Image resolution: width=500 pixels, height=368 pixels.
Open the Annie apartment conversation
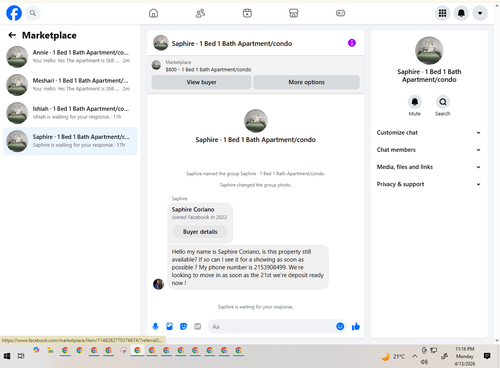70,57
